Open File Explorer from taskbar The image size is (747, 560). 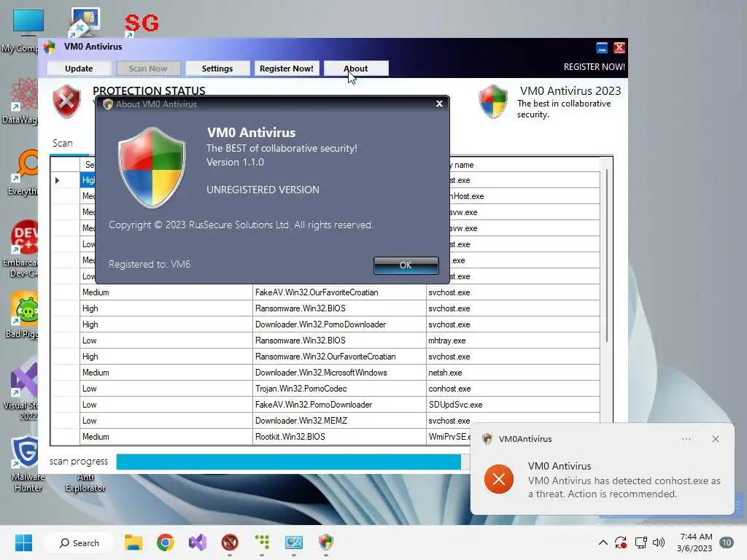tap(133, 542)
